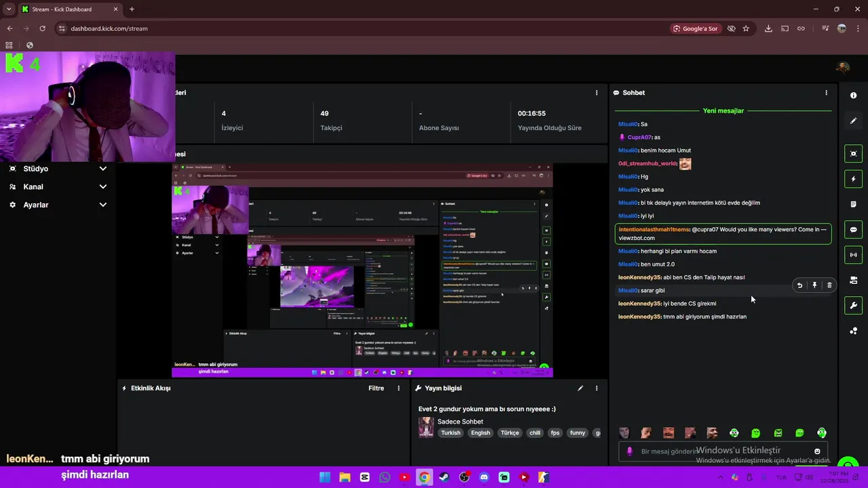Image resolution: width=868 pixels, height=488 pixels.
Task: Click the funny tag chip
Action: coord(578,432)
